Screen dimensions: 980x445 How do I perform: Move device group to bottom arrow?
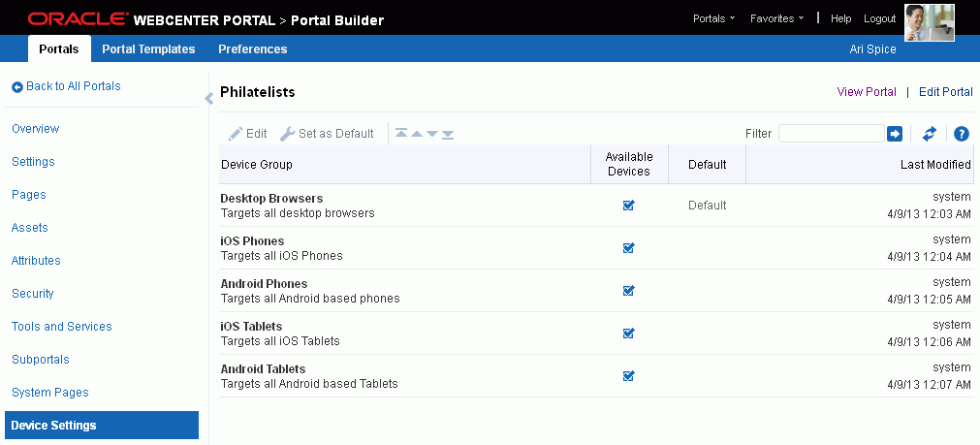coord(448,134)
